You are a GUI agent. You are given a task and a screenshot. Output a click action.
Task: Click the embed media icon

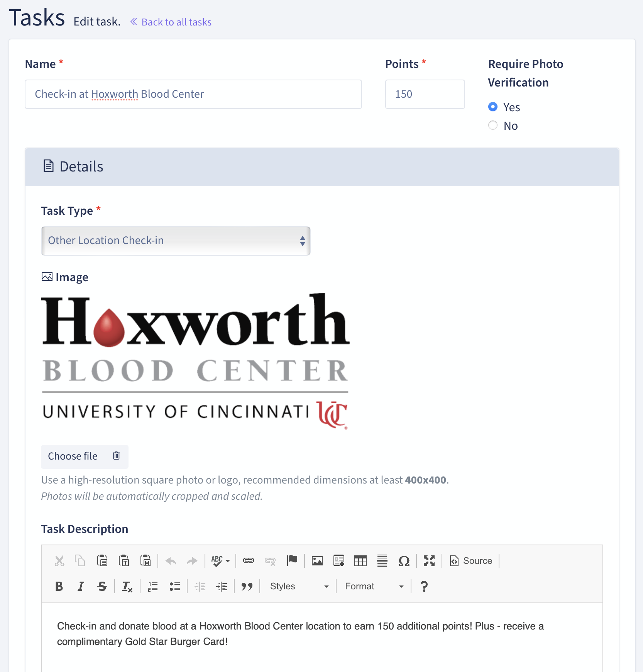(339, 561)
